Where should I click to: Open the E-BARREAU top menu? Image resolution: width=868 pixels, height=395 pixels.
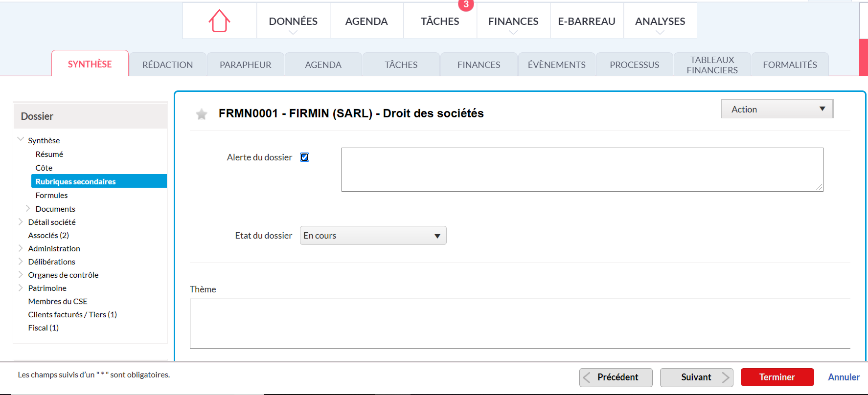587,21
